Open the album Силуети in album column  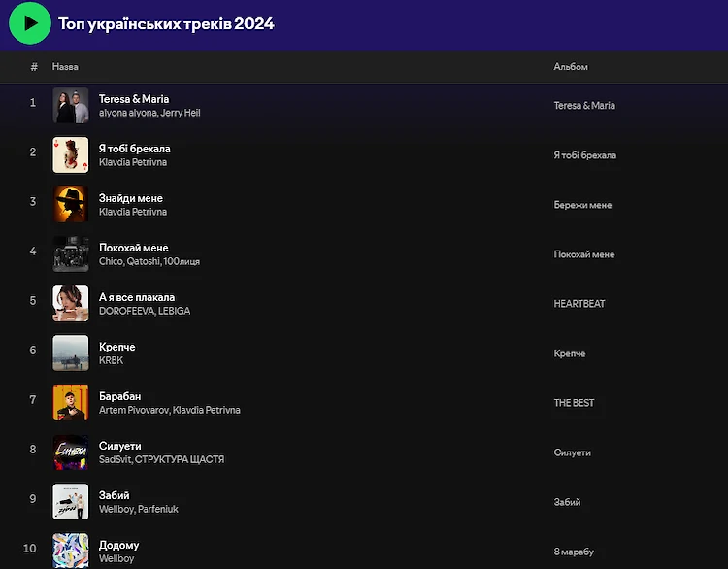[572, 452]
